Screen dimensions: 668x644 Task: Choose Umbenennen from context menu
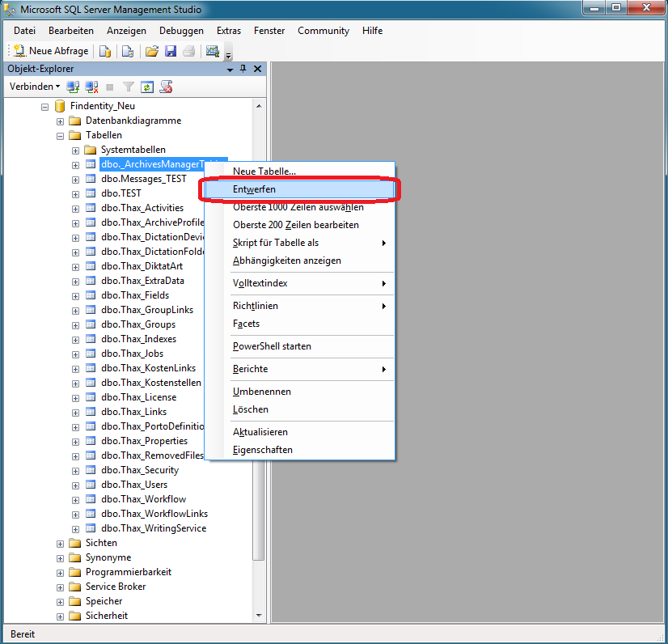300,392
